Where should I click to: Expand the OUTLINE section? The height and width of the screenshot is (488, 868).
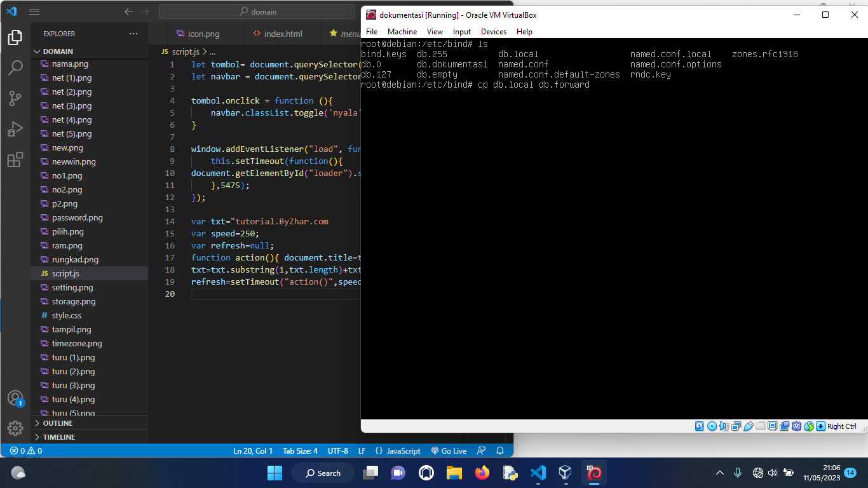coord(89,423)
